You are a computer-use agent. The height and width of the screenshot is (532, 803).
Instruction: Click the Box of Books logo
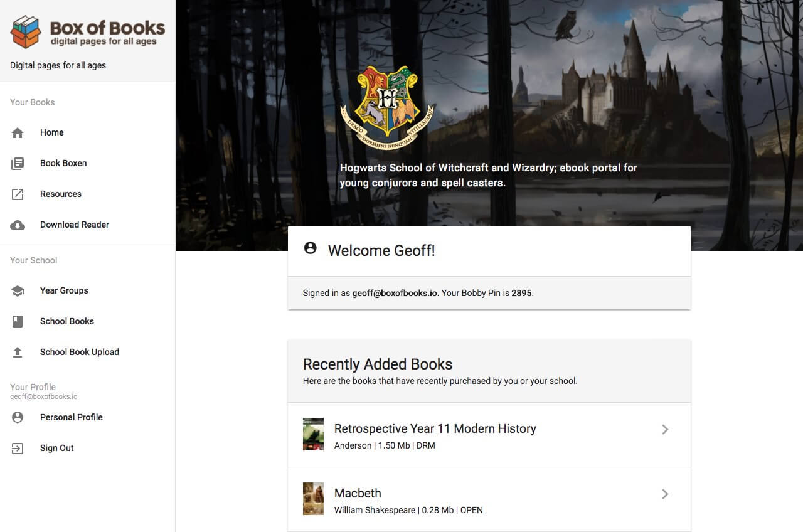[x=88, y=32]
